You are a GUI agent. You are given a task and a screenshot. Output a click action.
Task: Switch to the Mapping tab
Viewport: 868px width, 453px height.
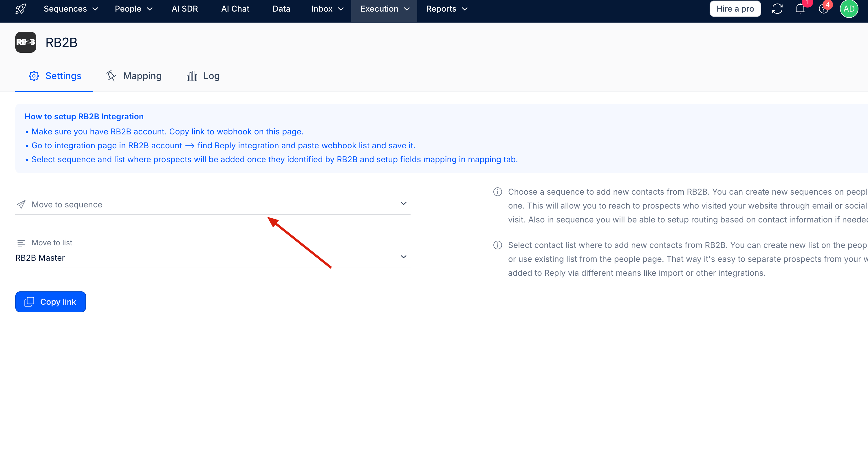pyautogui.click(x=134, y=76)
